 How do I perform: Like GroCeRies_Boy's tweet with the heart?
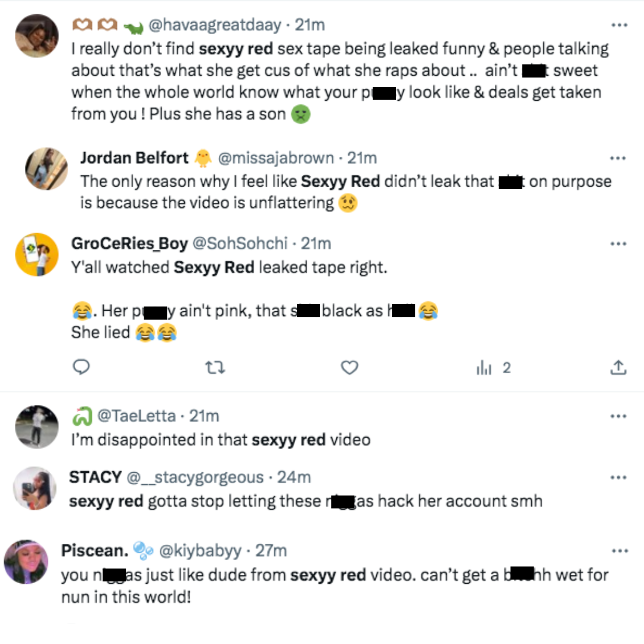349,368
